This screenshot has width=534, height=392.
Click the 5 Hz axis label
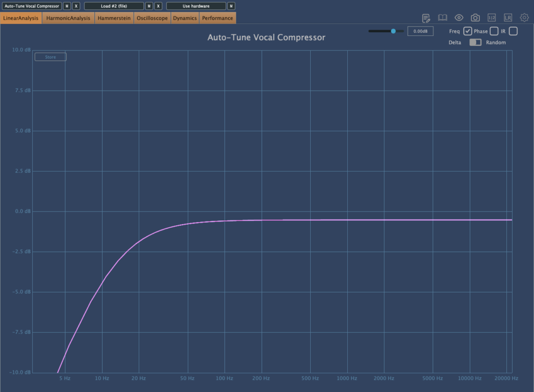pyautogui.click(x=65, y=378)
